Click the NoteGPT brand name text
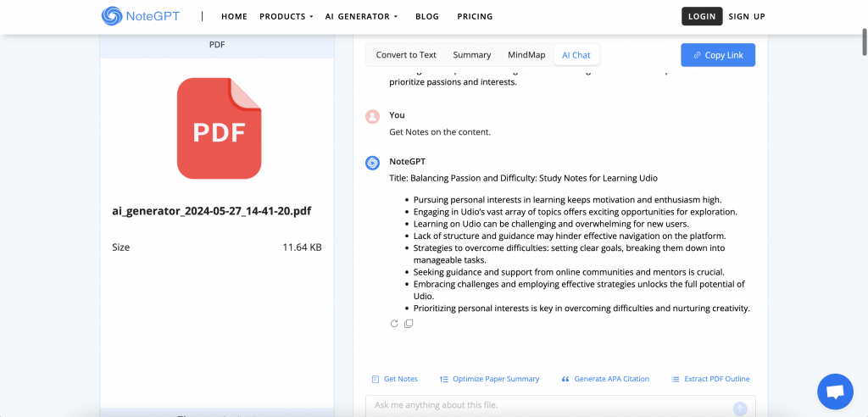868x417 pixels. click(x=153, y=16)
